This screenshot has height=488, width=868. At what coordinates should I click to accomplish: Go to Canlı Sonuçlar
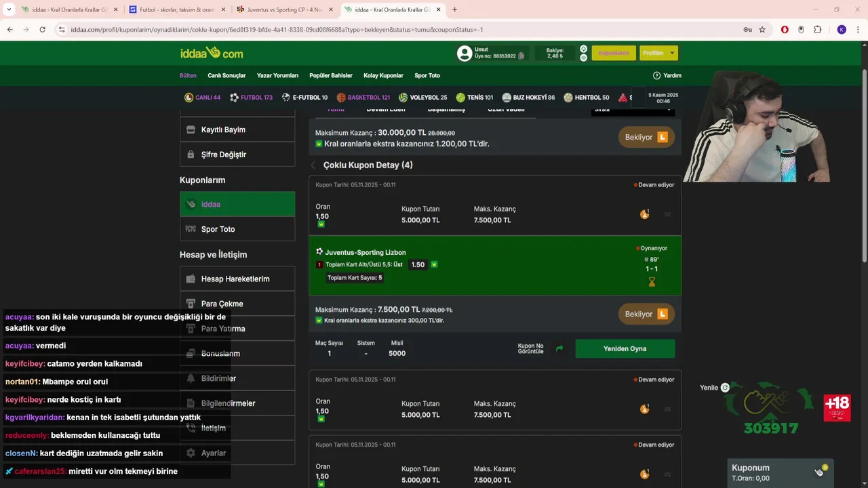[226, 75]
